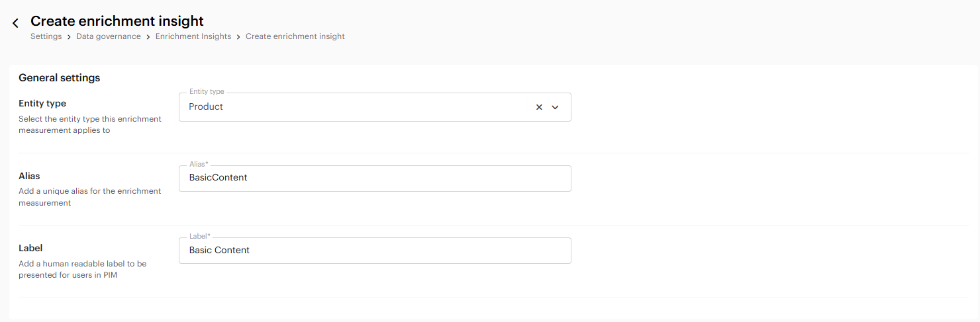Expand the Entity type dropdown chevron
The width and height of the screenshot is (980, 322).
point(556,107)
